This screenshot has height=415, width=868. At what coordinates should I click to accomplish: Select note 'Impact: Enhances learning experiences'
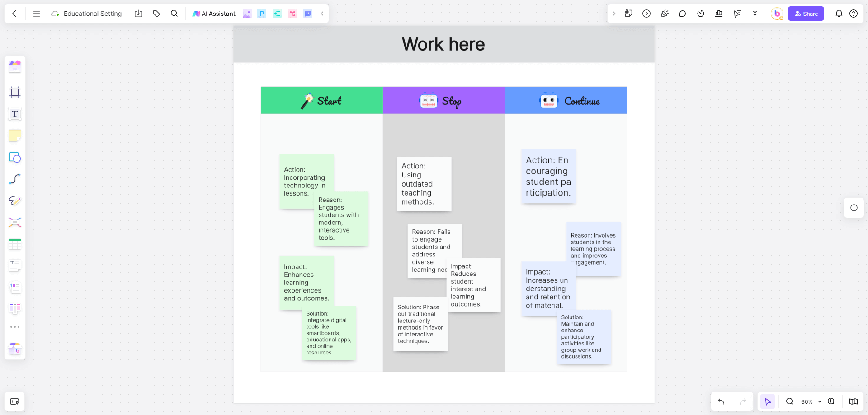click(307, 282)
